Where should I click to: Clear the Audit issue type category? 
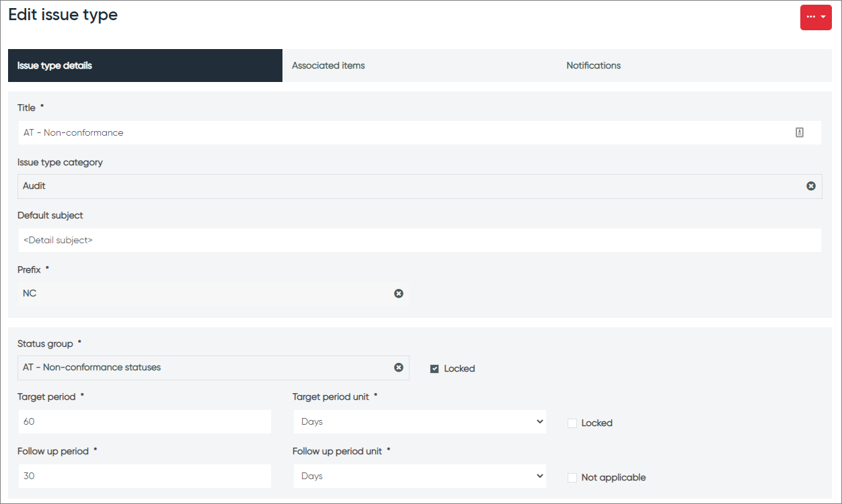pyautogui.click(x=811, y=186)
